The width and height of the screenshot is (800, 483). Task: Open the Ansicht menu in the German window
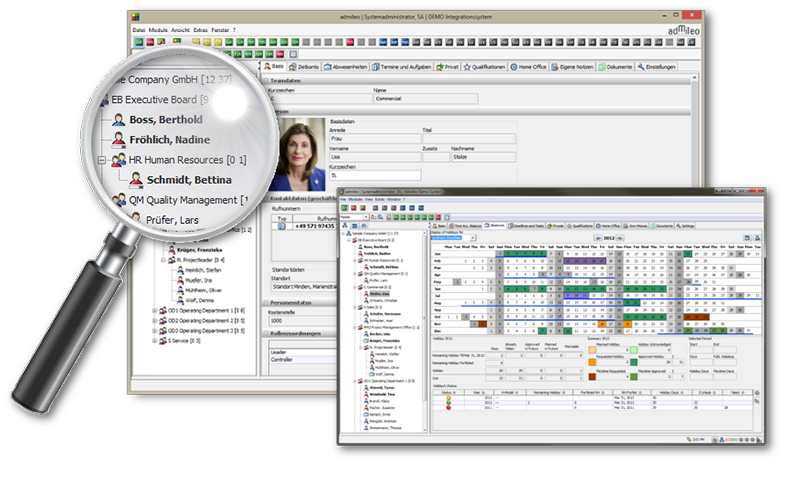(x=180, y=30)
